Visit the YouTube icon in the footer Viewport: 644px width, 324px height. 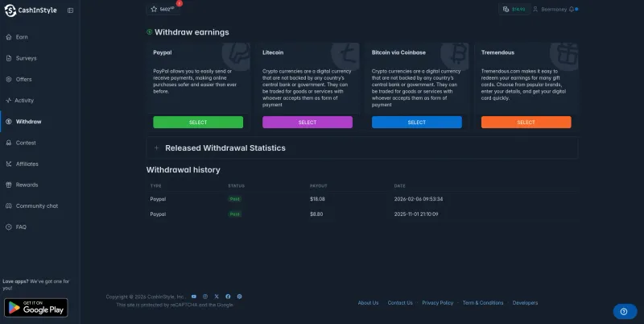point(194,297)
